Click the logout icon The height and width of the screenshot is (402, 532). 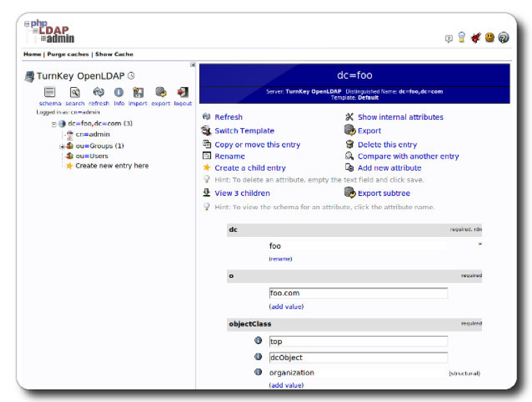[x=183, y=92]
